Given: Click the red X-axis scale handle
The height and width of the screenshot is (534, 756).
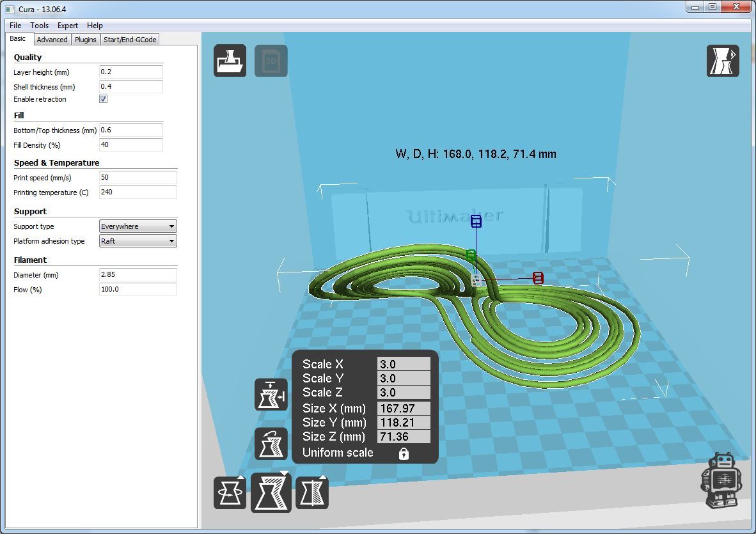Looking at the screenshot, I should 538,278.
